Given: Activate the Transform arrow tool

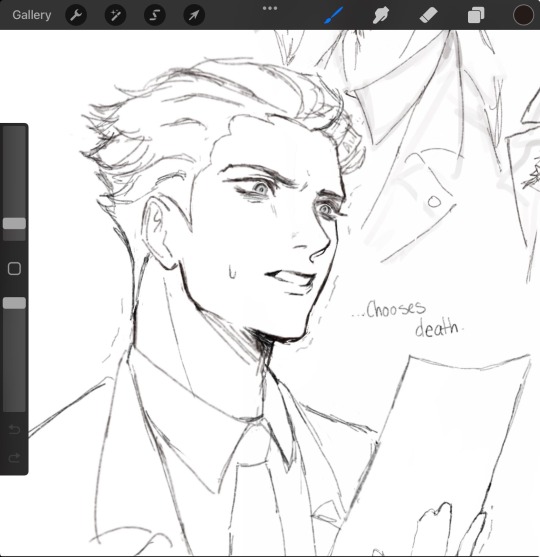Looking at the screenshot, I should (194, 15).
